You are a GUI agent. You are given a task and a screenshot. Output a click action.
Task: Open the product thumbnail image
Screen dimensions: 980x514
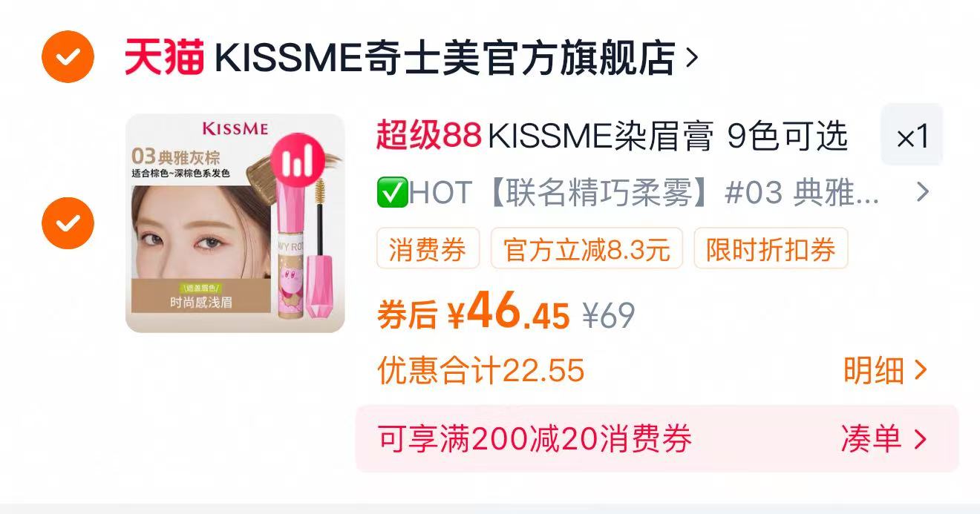[x=235, y=223]
